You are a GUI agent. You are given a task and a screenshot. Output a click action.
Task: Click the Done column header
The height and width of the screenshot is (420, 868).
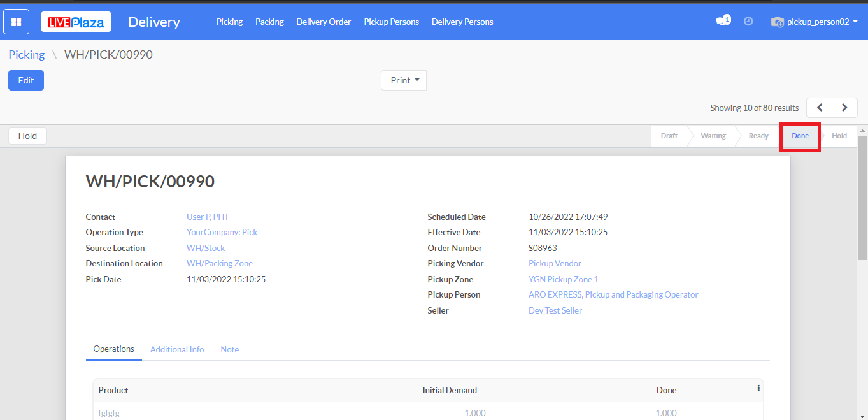coord(666,390)
